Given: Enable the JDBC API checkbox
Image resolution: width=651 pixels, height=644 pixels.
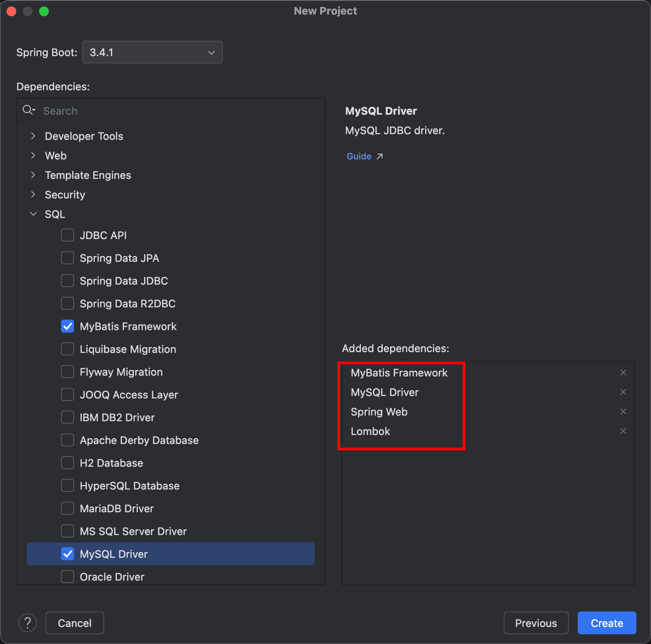Looking at the screenshot, I should pyautogui.click(x=68, y=235).
